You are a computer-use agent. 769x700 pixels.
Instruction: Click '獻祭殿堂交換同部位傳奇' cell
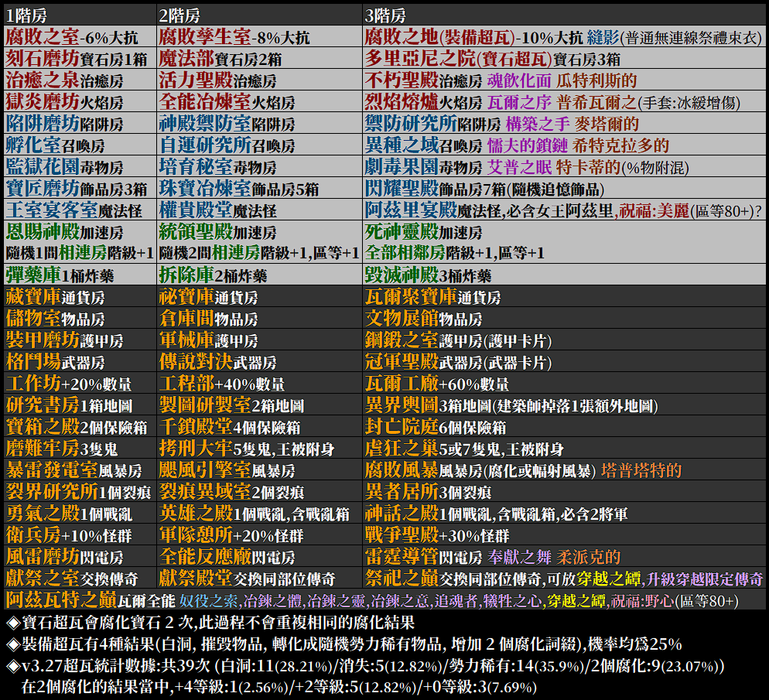(259, 577)
